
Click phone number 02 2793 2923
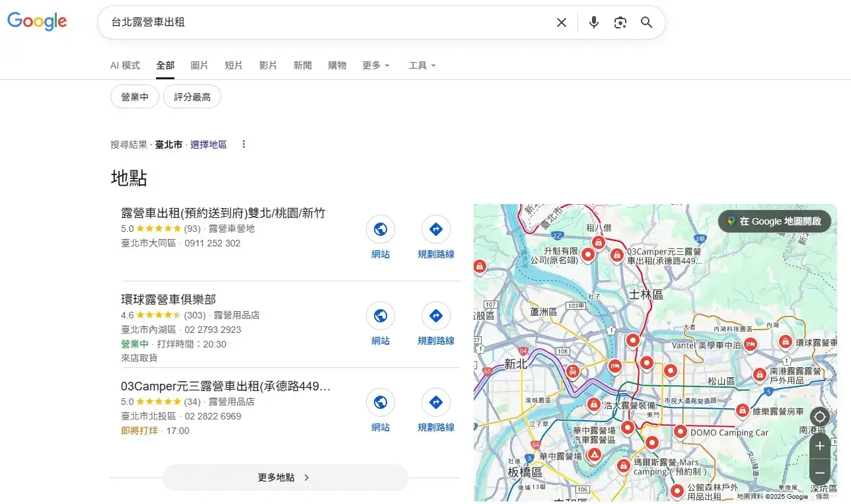[213, 330]
